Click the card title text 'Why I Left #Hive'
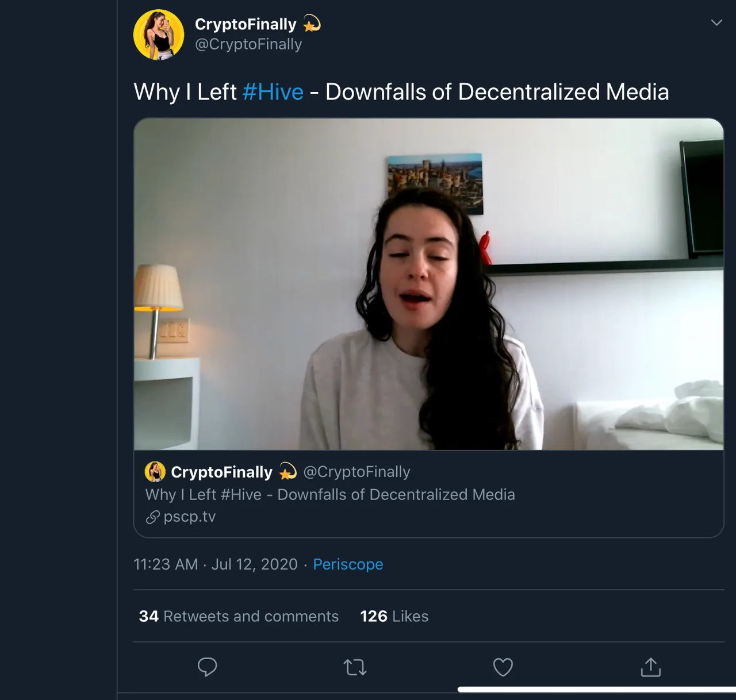This screenshot has width=736, height=700. click(x=204, y=494)
